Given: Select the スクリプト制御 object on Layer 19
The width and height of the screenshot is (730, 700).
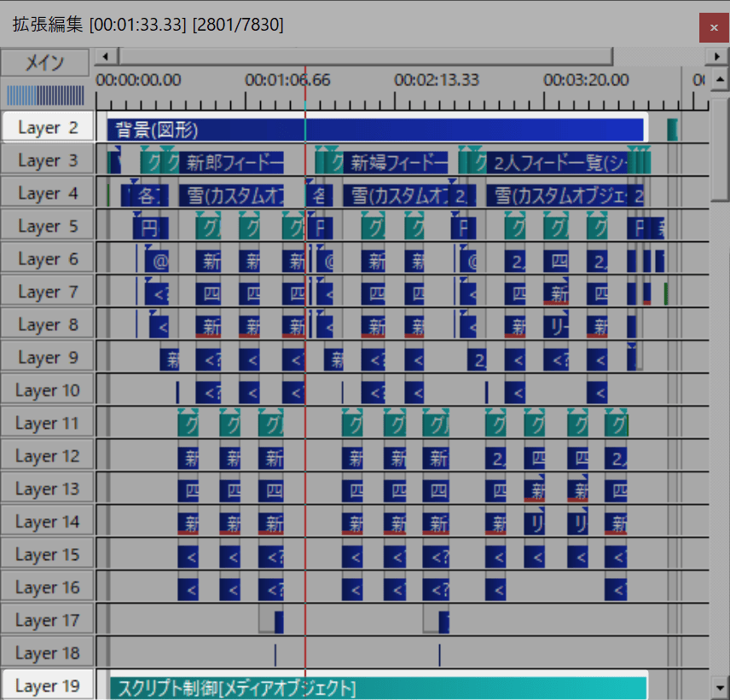Looking at the screenshot, I should pyautogui.click(x=375, y=687).
